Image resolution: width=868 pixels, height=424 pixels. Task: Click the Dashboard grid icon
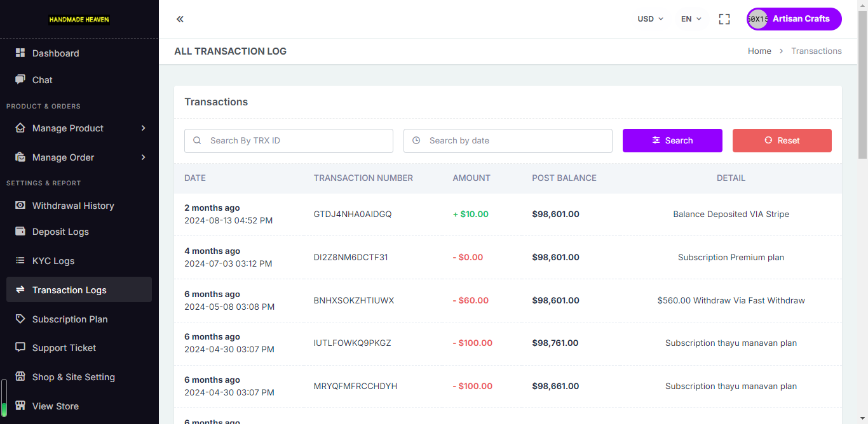point(20,53)
